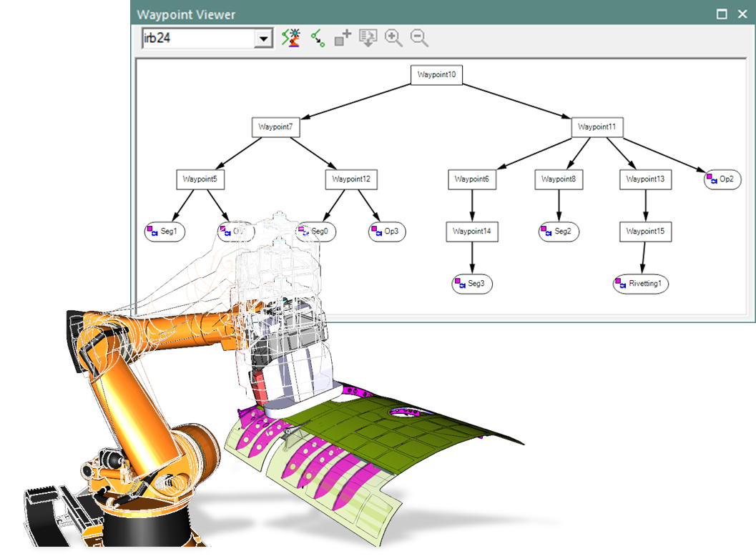The width and height of the screenshot is (756, 556).
Task: Click the operation icon inside Op3
Action: coord(376,231)
